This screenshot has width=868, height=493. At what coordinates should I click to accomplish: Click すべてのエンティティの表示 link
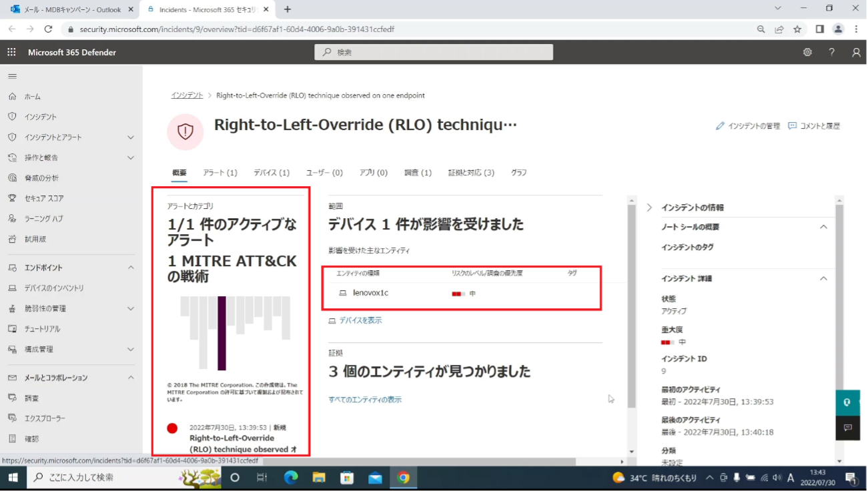point(365,400)
